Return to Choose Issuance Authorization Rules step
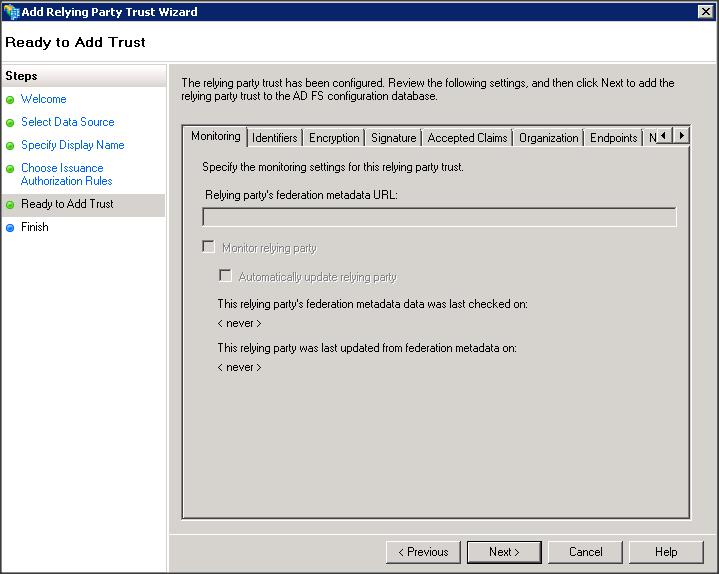This screenshot has height=574, width=719. (x=66, y=174)
